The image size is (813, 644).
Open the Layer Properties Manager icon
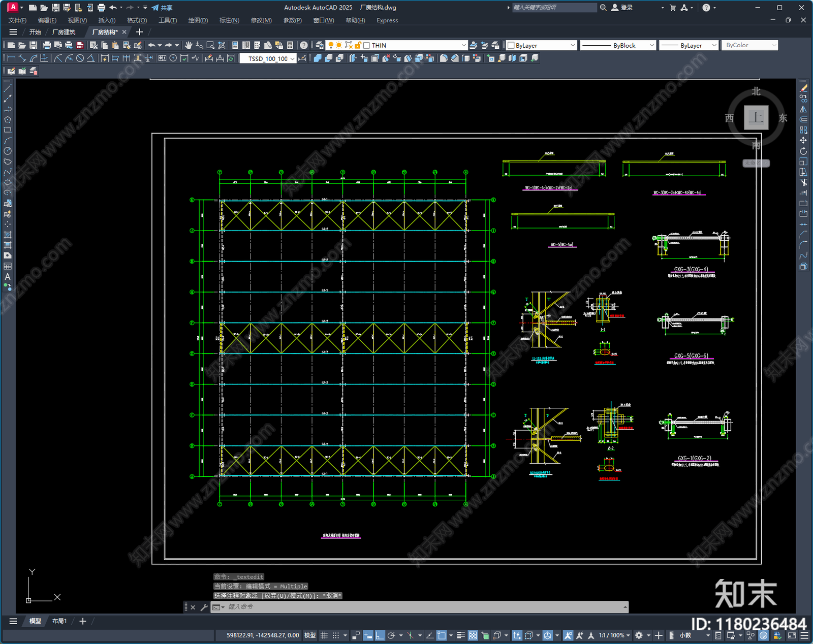coord(320,45)
